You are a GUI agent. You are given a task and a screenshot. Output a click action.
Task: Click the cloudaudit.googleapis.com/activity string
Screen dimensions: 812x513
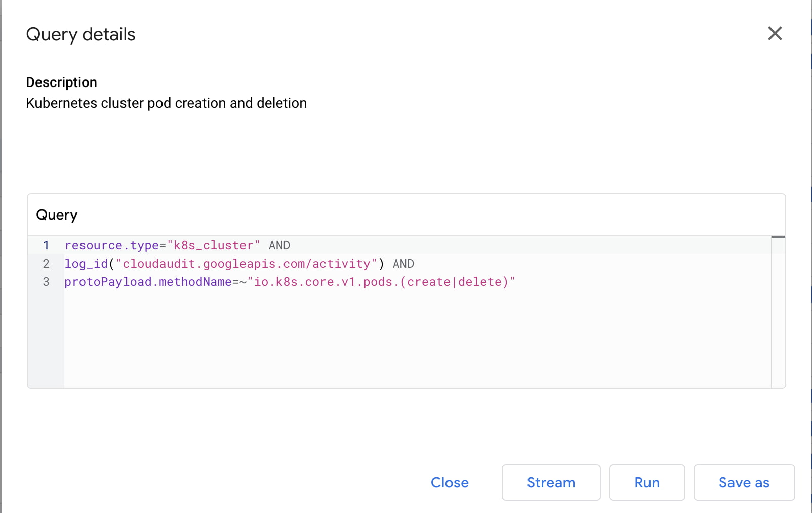click(247, 264)
